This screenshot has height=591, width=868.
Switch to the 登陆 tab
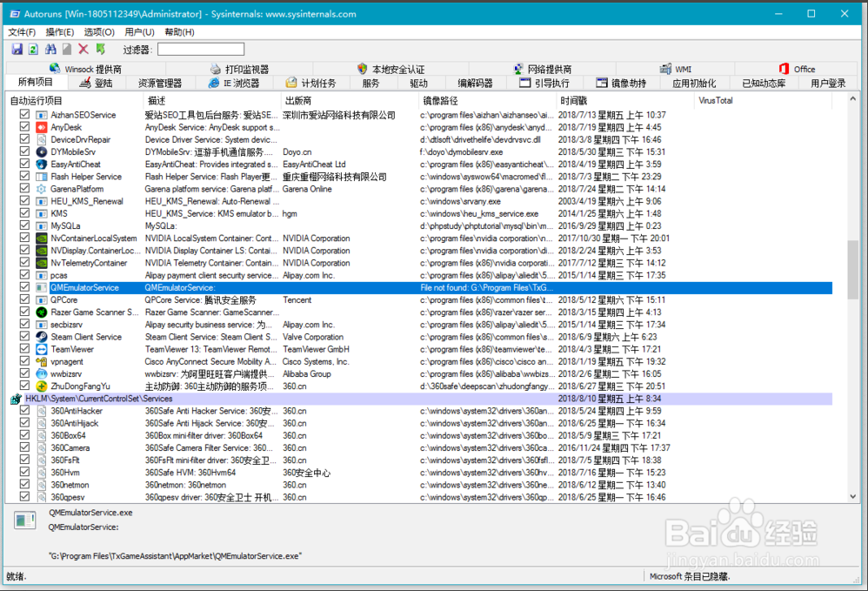tap(97, 83)
